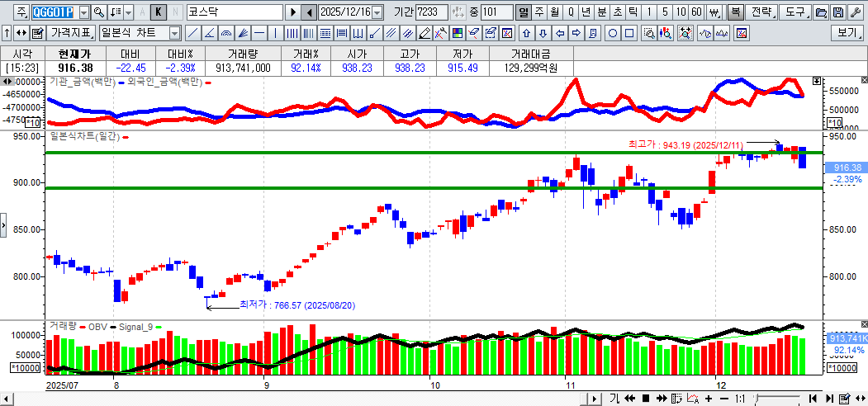
Task: Open the stock code QGG01P dropdown
Action: click(x=84, y=12)
